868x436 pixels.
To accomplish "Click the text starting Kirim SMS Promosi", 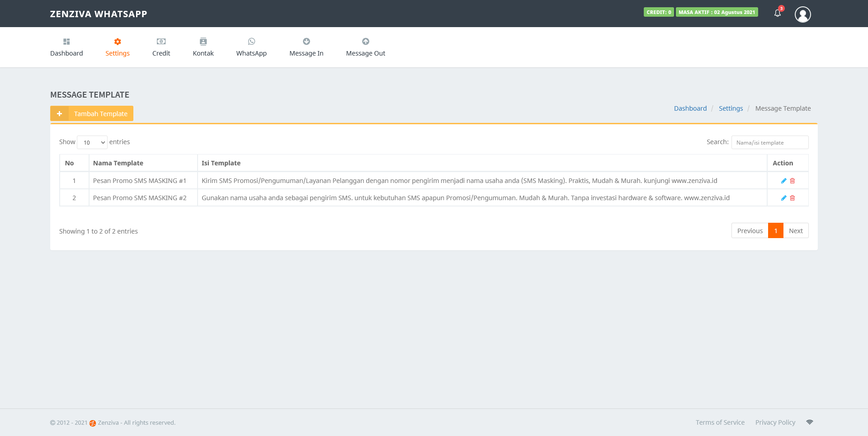I will 459,181.
